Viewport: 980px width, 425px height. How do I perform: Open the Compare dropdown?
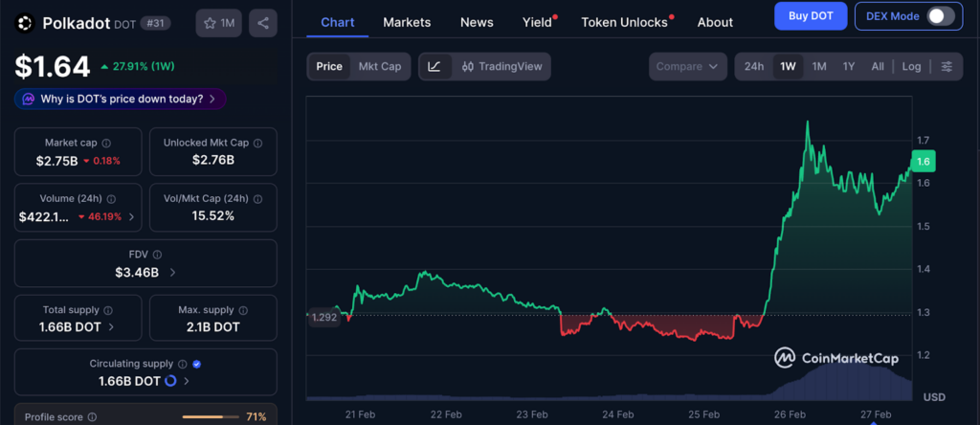point(687,67)
